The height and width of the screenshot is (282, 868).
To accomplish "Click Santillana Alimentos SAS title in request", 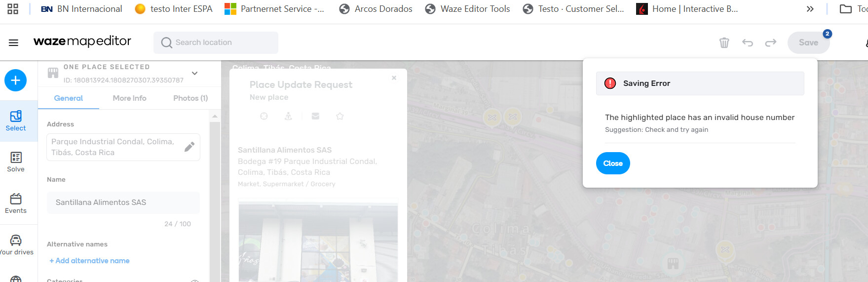I will click(x=285, y=150).
